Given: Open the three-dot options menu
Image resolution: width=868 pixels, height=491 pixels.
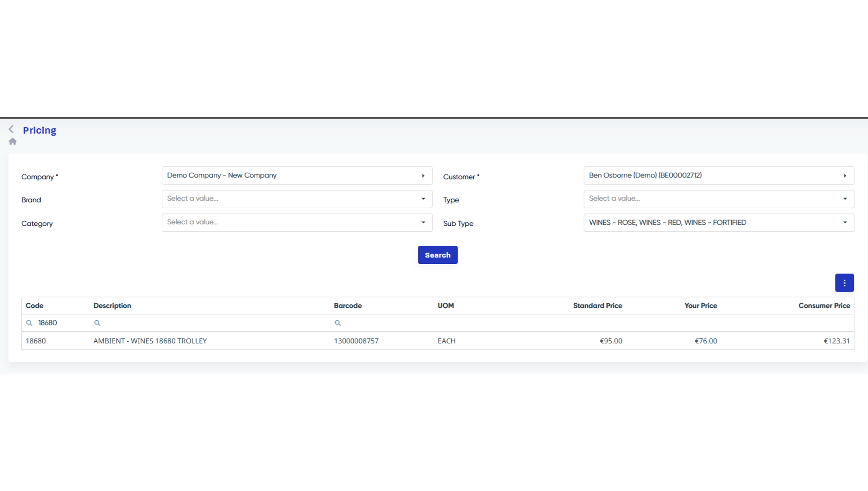Looking at the screenshot, I should click(844, 283).
